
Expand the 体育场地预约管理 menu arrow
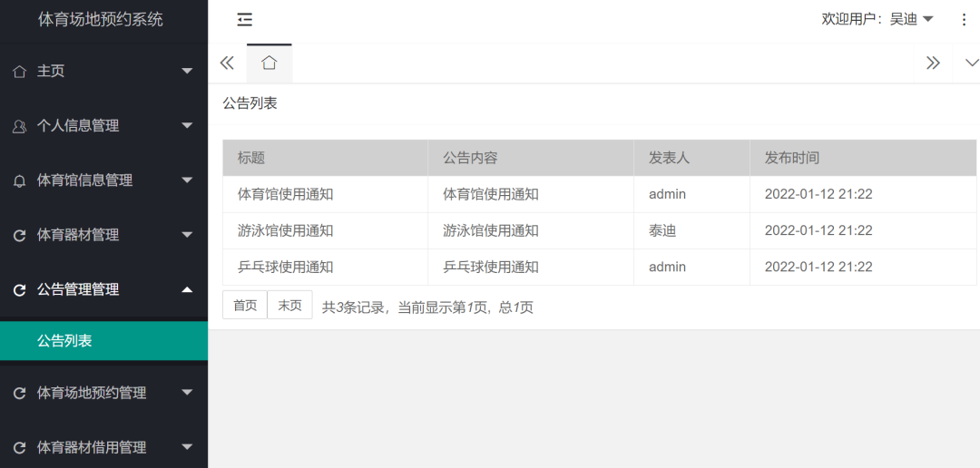coord(187,393)
